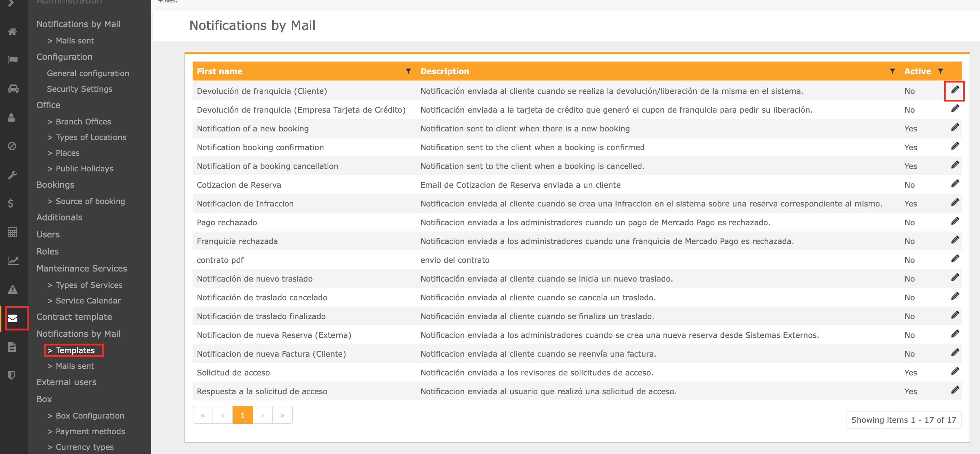Open the document file icon in sidebar
This screenshot has height=454, width=980.
tap(12, 347)
